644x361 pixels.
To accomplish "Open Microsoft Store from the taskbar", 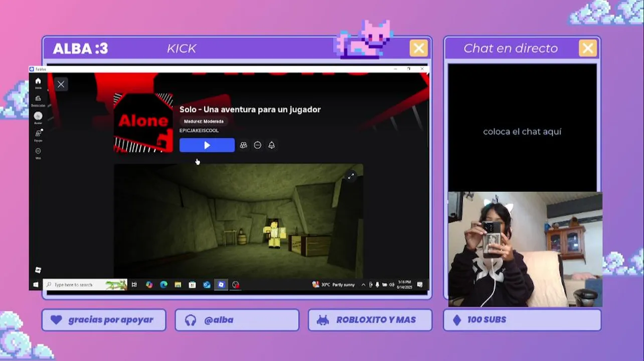I will pos(192,284).
